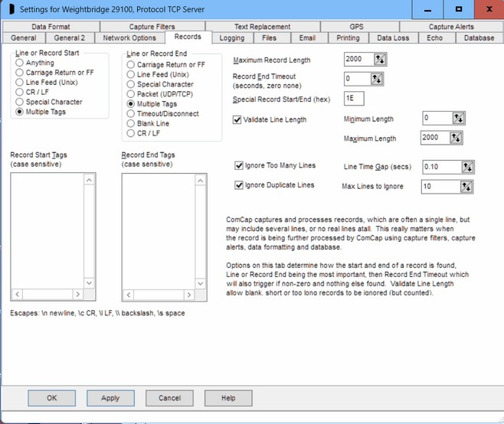Select Anything as the Line or Record Start
Image resolution: width=504 pixels, height=424 pixels.
[x=20, y=63]
